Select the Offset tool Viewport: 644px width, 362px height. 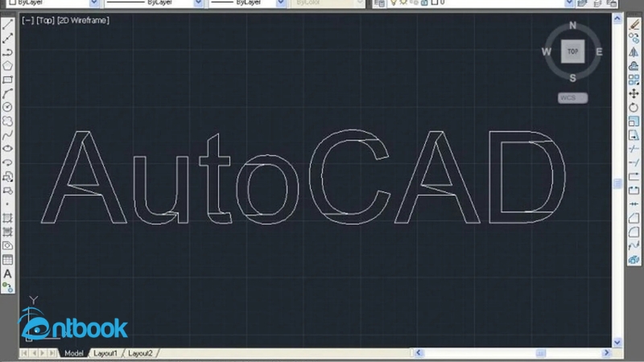click(x=634, y=66)
